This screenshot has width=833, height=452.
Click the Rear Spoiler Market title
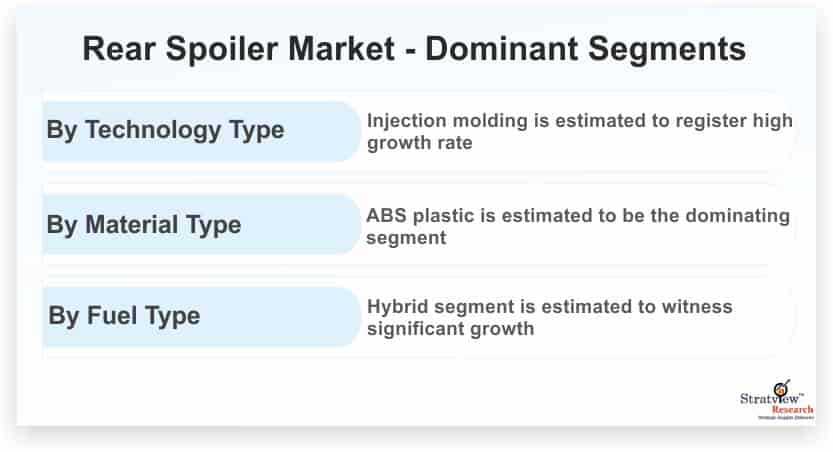(414, 49)
